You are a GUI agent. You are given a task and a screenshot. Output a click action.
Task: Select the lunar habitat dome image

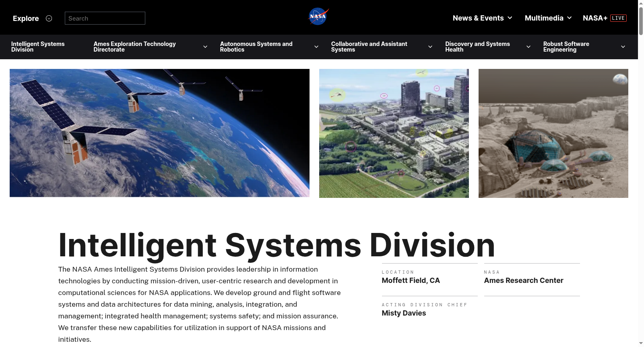click(x=553, y=133)
